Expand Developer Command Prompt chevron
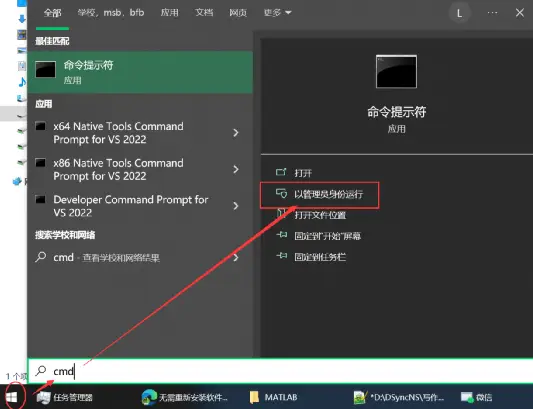The image size is (533, 409). (x=236, y=206)
